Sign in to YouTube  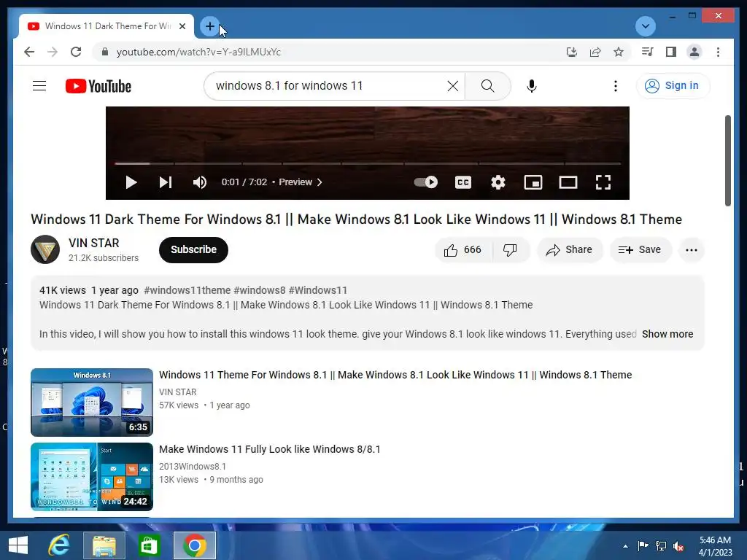tap(672, 86)
